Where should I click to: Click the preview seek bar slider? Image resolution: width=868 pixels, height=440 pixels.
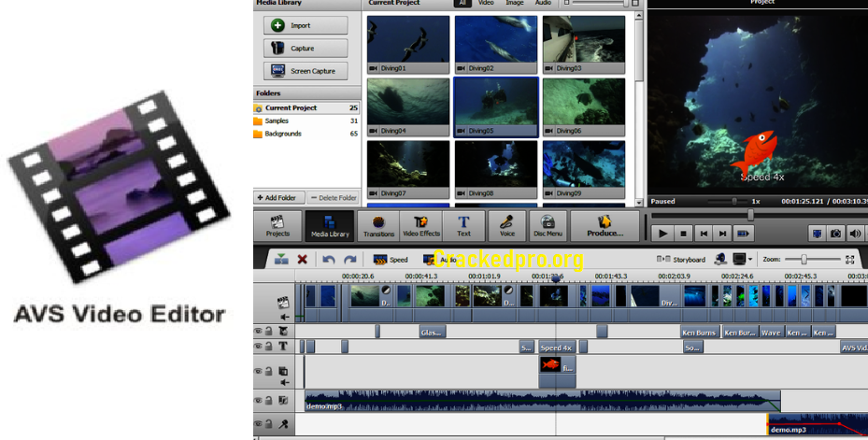(x=750, y=215)
